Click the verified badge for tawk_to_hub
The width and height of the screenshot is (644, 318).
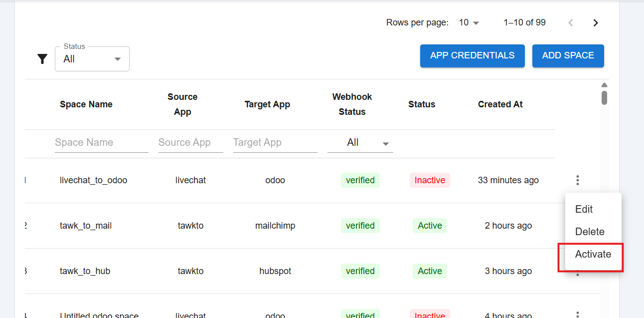[360, 271]
